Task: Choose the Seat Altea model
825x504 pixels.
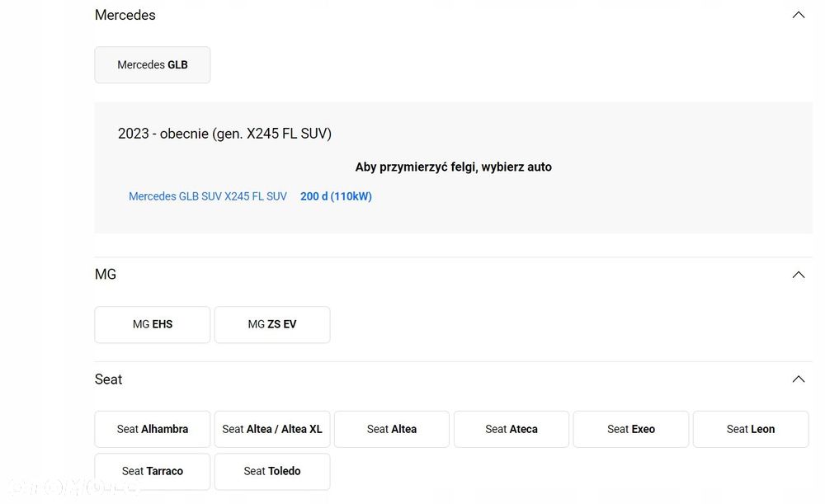Action: click(392, 430)
